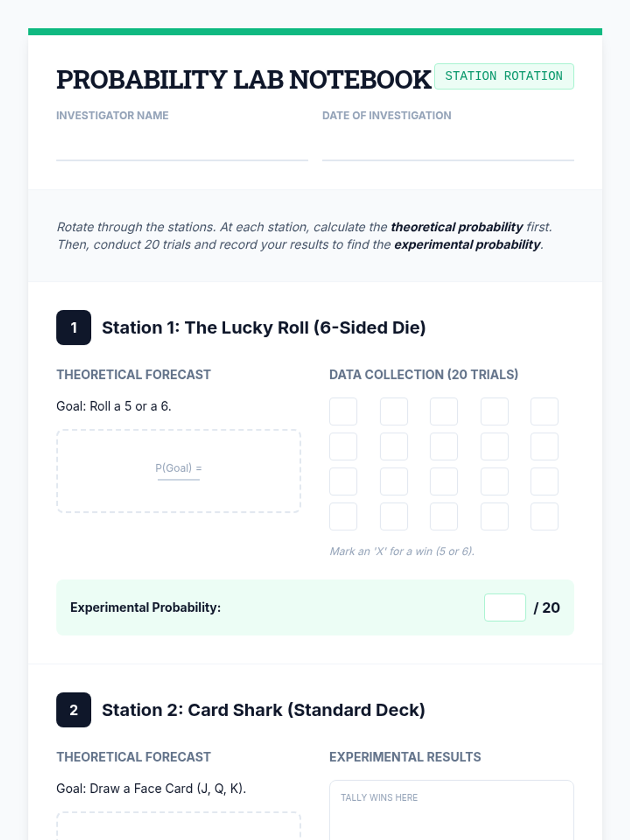The height and width of the screenshot is (840, 630).
Task: Mark the last trial box in row one
Action: tap(544, 412)
